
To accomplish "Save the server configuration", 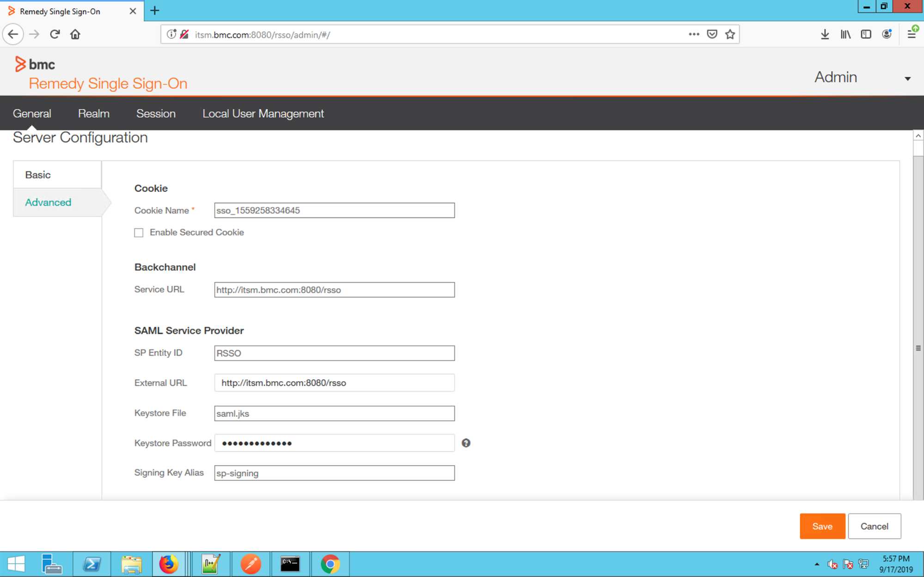I will click(x=822, y=526).
